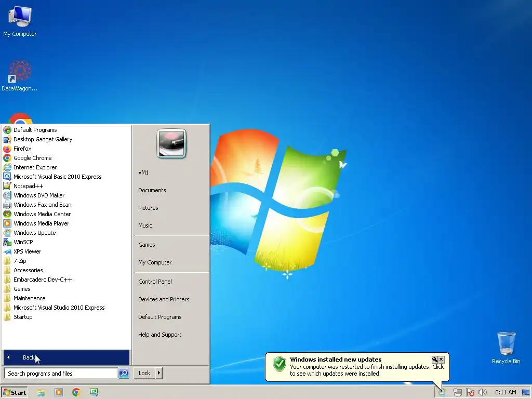Open XPS Viewer
The image size is (532, 399).
27,251
